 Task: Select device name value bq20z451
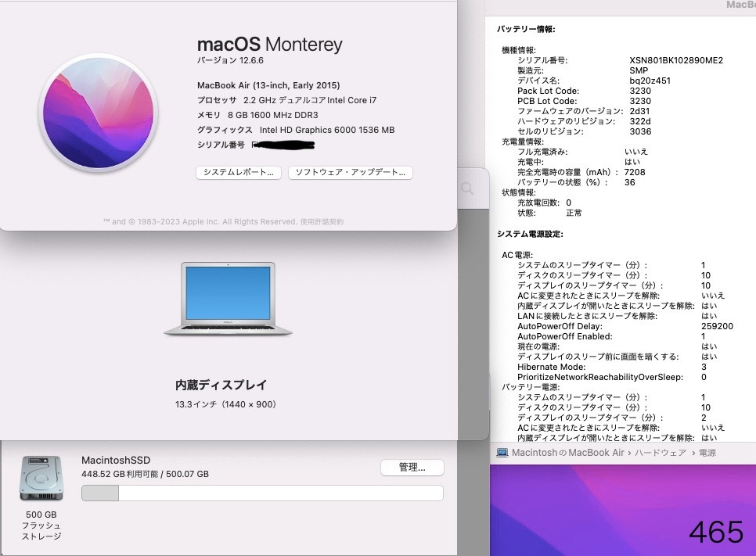650,81
